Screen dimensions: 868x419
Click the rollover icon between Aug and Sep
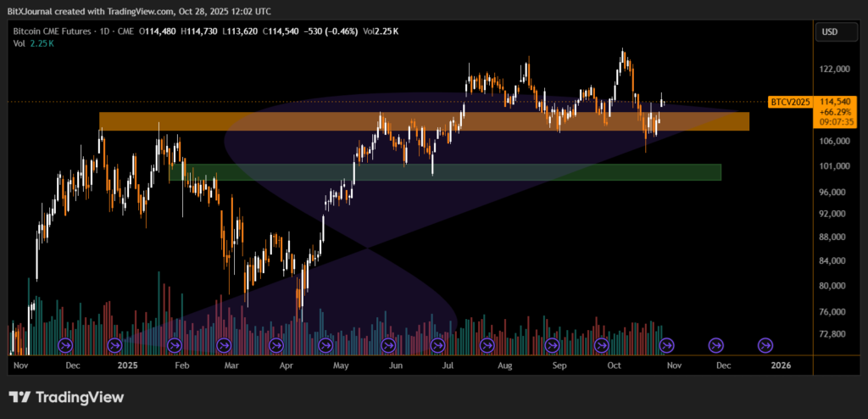click(x=552, y=345)
